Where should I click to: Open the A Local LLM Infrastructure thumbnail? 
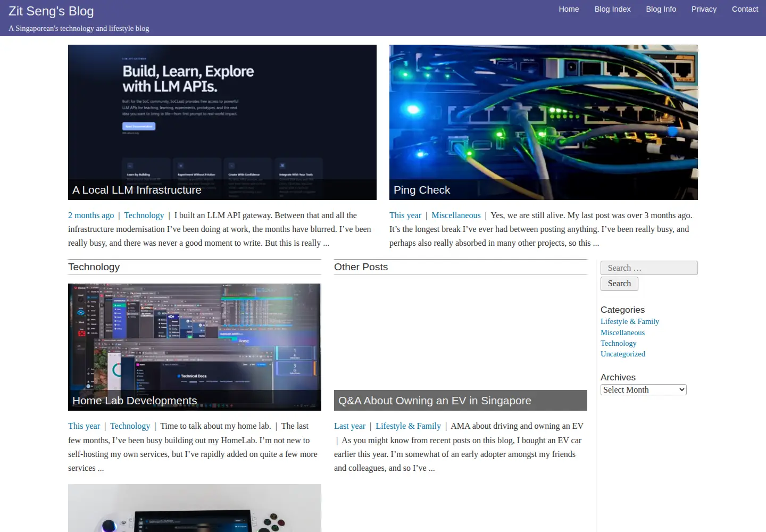click(x=222, y=122)
